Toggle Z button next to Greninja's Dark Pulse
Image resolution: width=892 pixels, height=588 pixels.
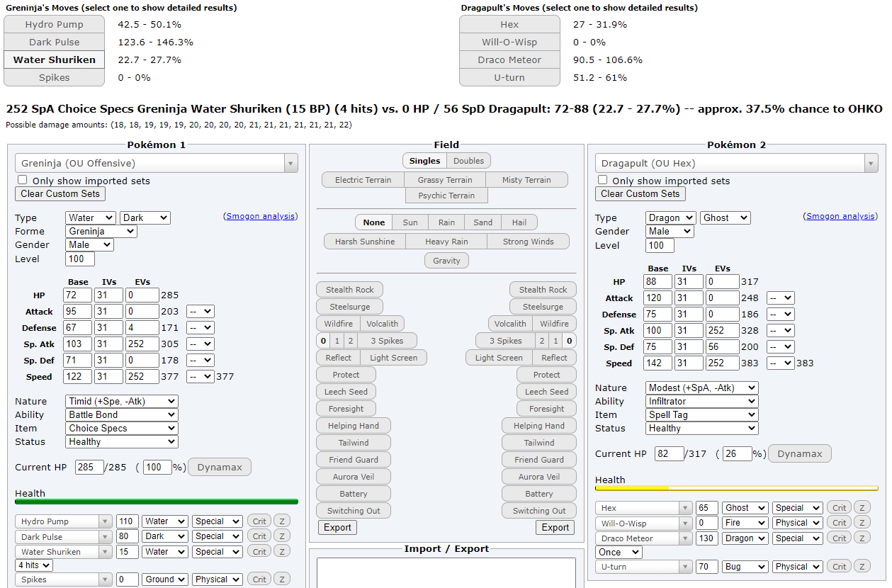281,536
